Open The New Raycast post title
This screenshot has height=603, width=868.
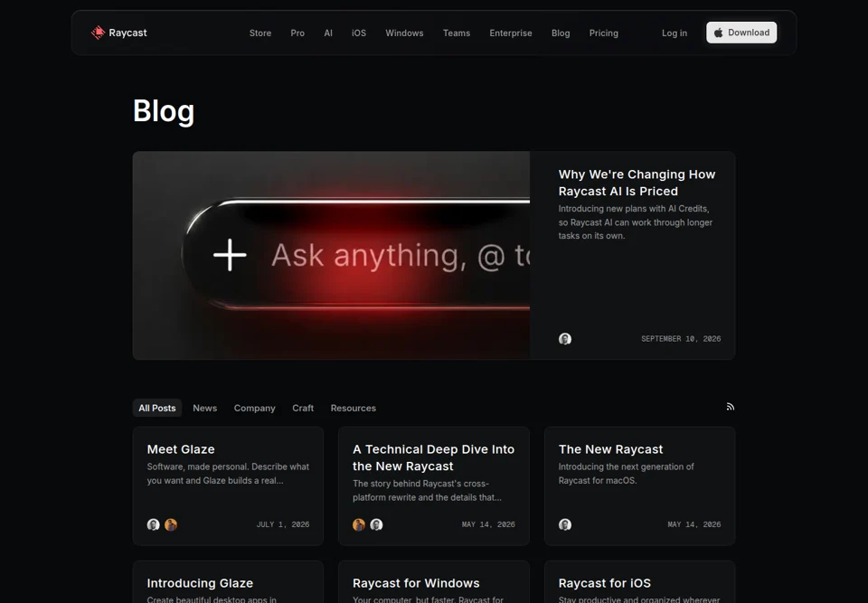[610, 449]
